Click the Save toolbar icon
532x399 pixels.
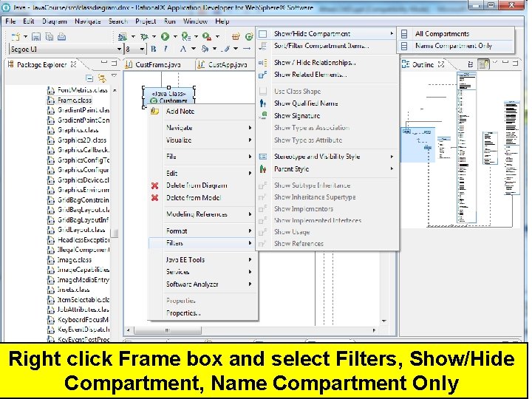[36, 37]
